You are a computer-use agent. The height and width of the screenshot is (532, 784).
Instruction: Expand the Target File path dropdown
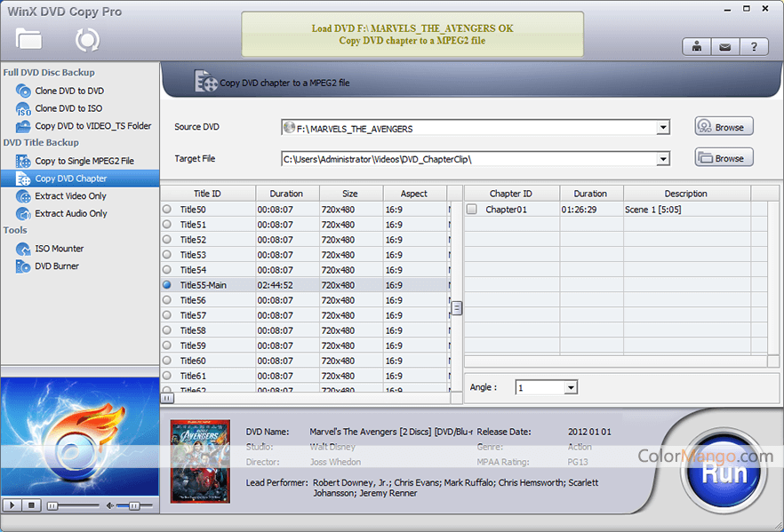click(663, 160)
